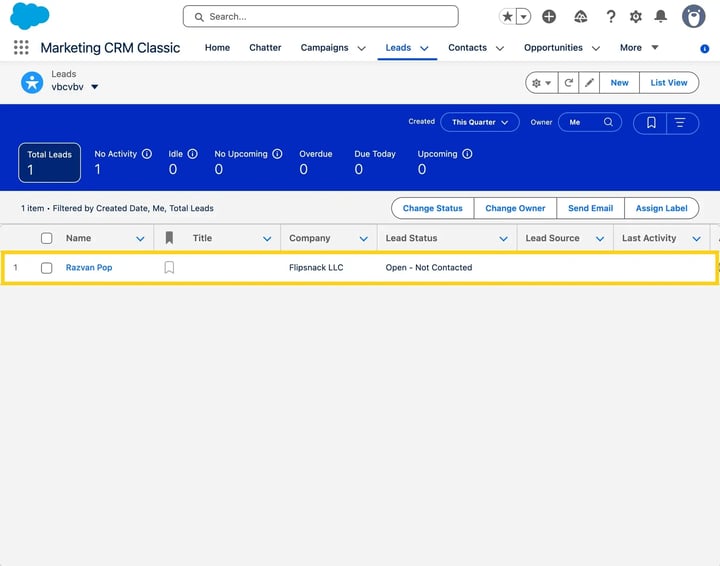The image size is (720, 566).
Task: Click the Leads object icon
Action: click(x=32, y=83)
